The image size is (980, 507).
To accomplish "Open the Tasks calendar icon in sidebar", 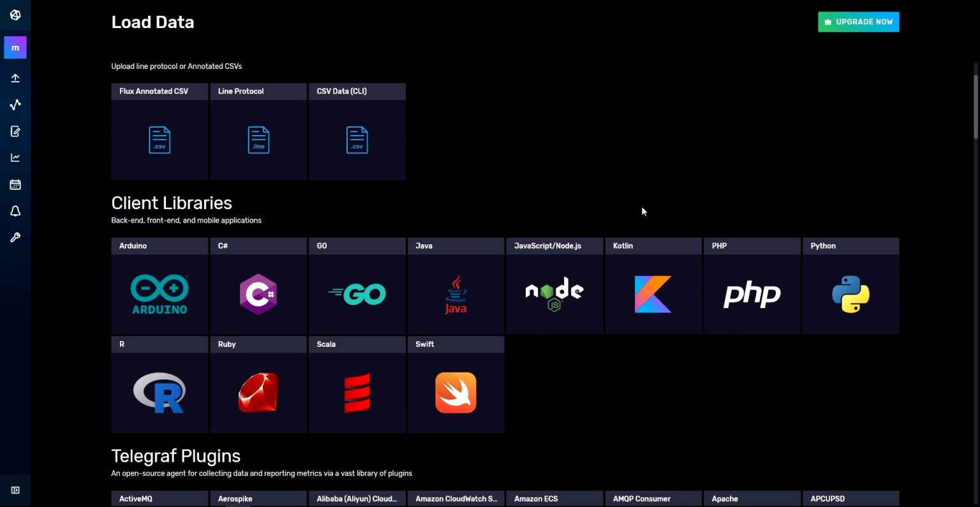I will click(x=15, y=184).
